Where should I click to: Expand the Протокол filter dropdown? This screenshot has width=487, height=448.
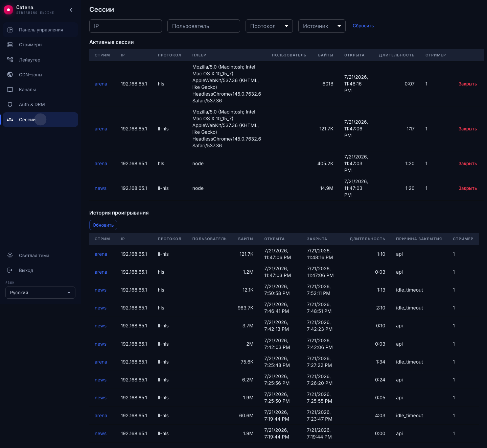point(269,26)
